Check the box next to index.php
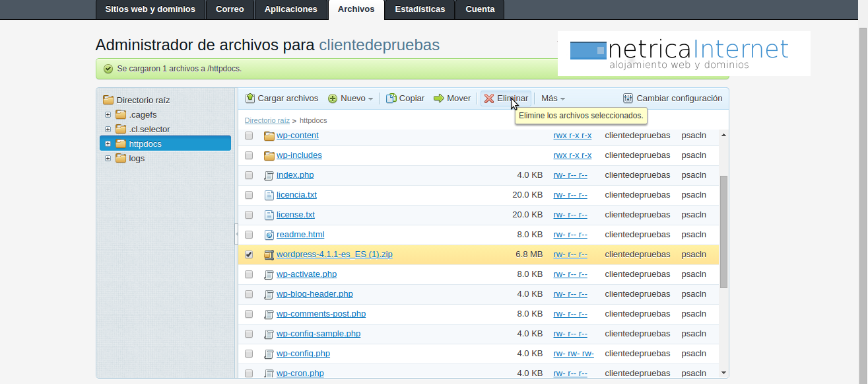 click(249, 175)
